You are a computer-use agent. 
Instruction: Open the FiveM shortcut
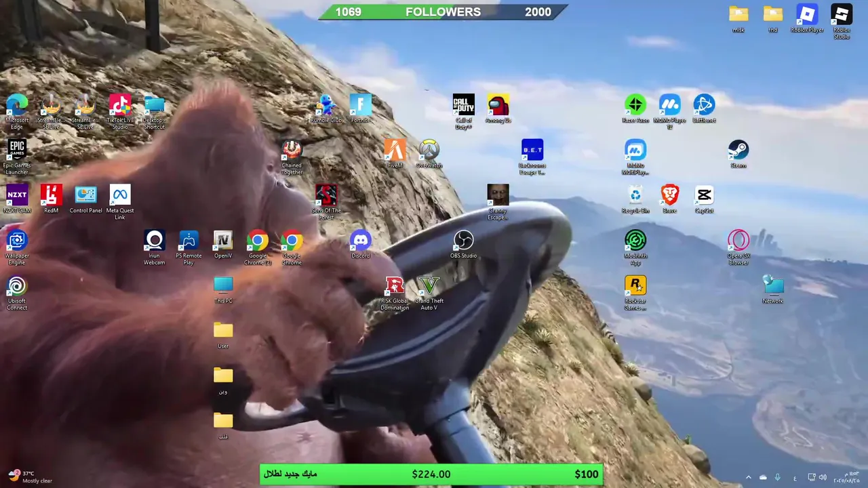pos(395,153)
